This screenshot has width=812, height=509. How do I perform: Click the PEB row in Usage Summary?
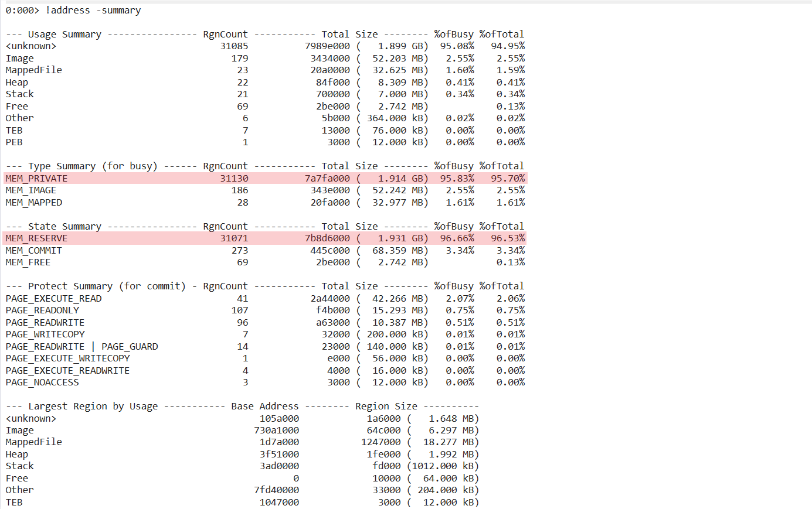click(x=12, y=142)
